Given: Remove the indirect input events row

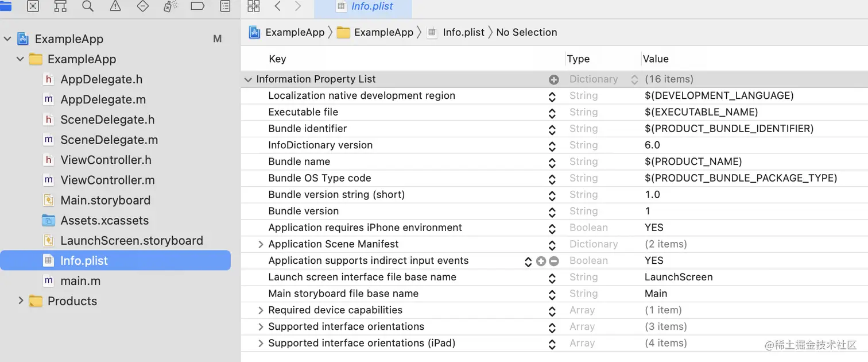Looking at the screenshot, I should pyautogui.click(x=554, y=261).
